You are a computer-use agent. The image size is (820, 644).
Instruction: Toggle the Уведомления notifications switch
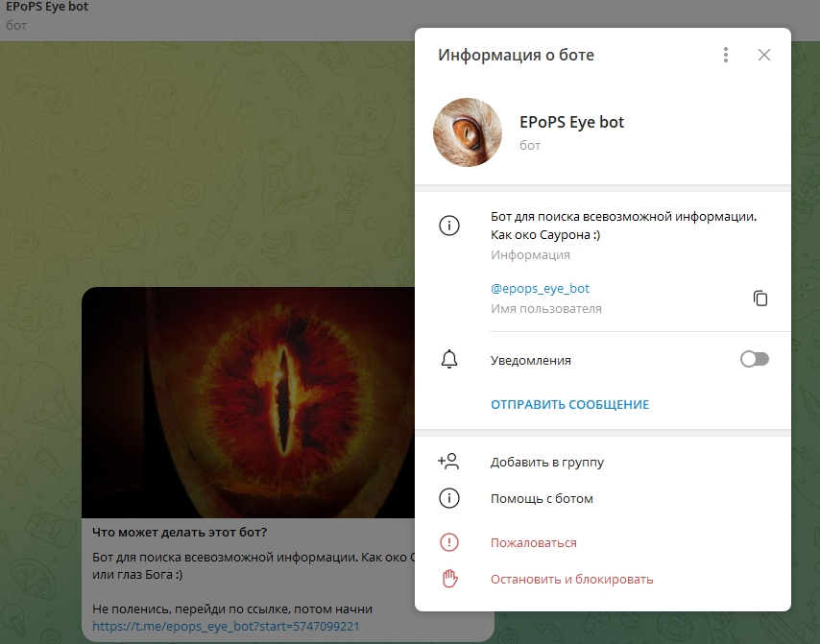[x=754, y=359]
